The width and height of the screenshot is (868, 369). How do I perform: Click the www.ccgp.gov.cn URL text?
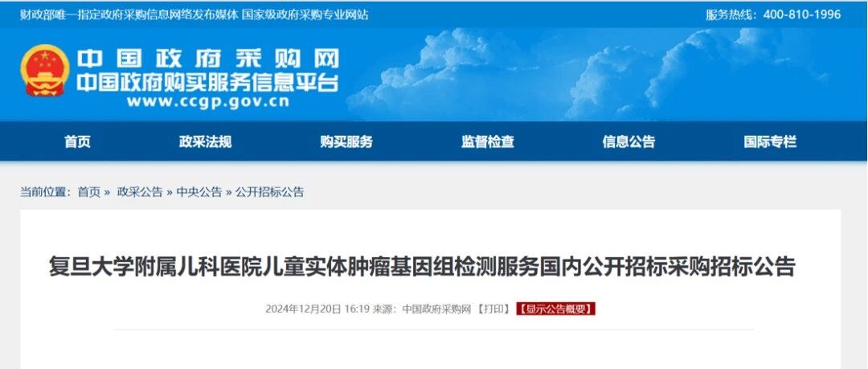point(207,102)
